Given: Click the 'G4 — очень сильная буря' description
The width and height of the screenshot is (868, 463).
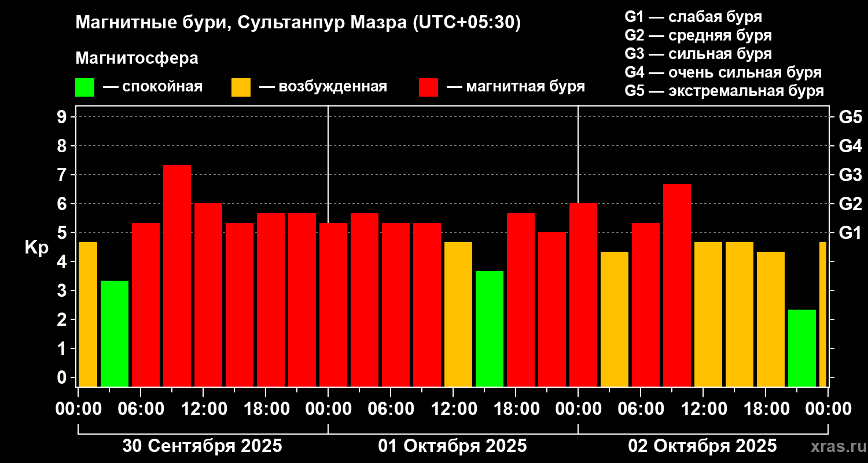Looking at the screenshot, I should (723, 72).
